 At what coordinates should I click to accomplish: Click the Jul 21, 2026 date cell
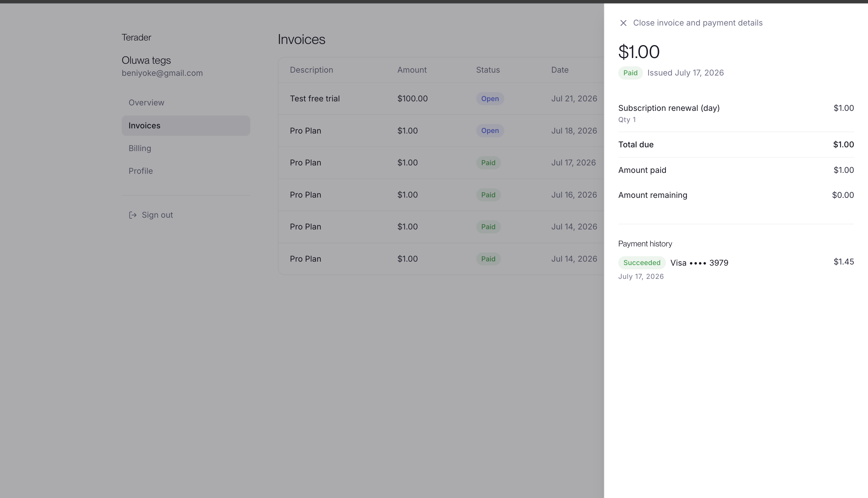(x=574, y=99)
